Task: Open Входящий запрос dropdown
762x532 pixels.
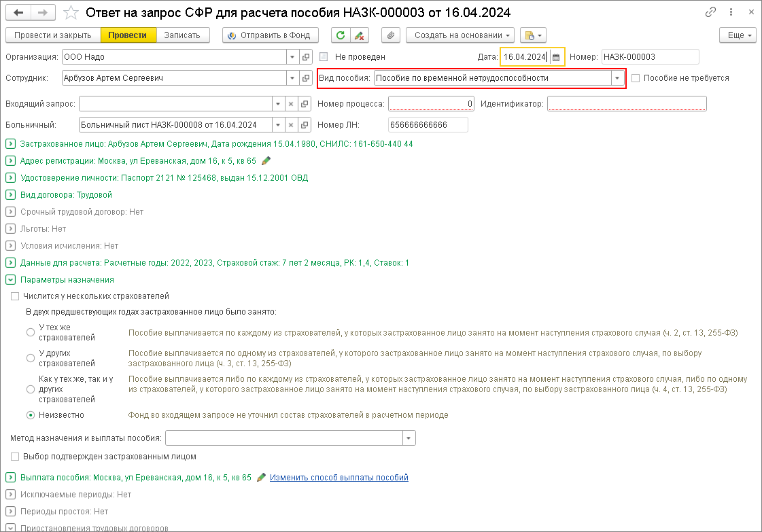Action: [277, 103]
